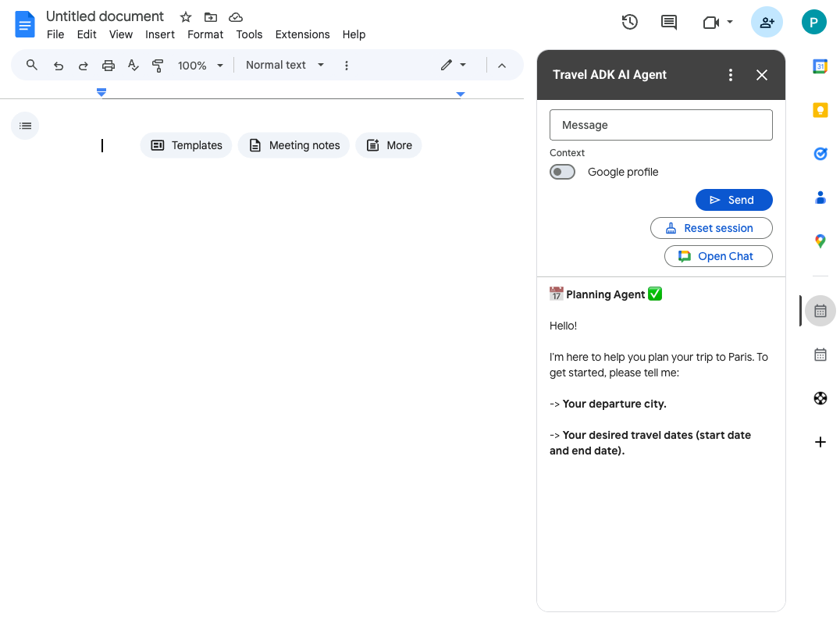Open version history clock icon
840x620 pixels.
pyautogui.click(x=629, y=23)
